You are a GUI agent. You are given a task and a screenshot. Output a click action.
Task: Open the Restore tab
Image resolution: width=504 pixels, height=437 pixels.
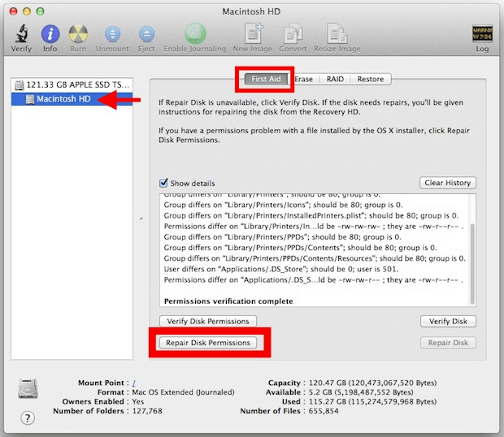(371, 79)
